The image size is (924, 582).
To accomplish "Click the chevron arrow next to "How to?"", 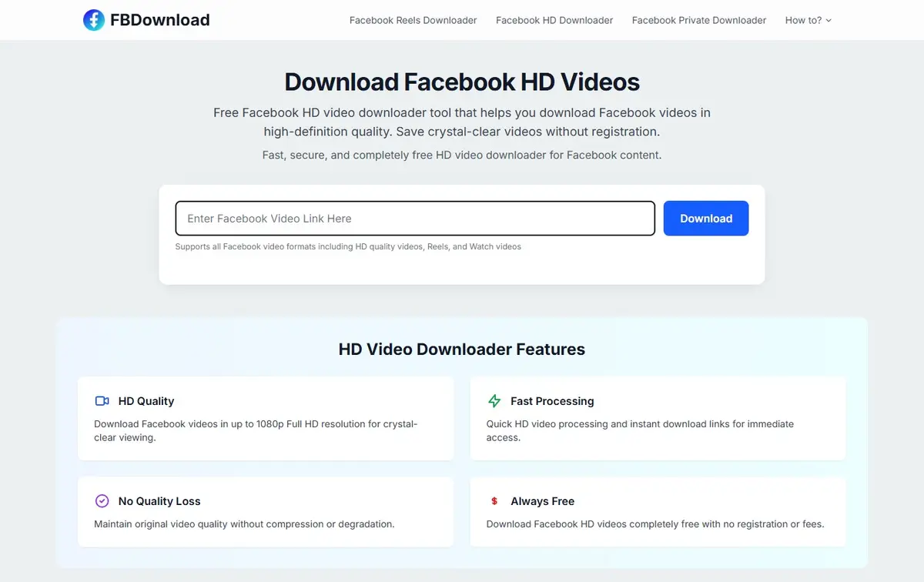I will 829,20.
